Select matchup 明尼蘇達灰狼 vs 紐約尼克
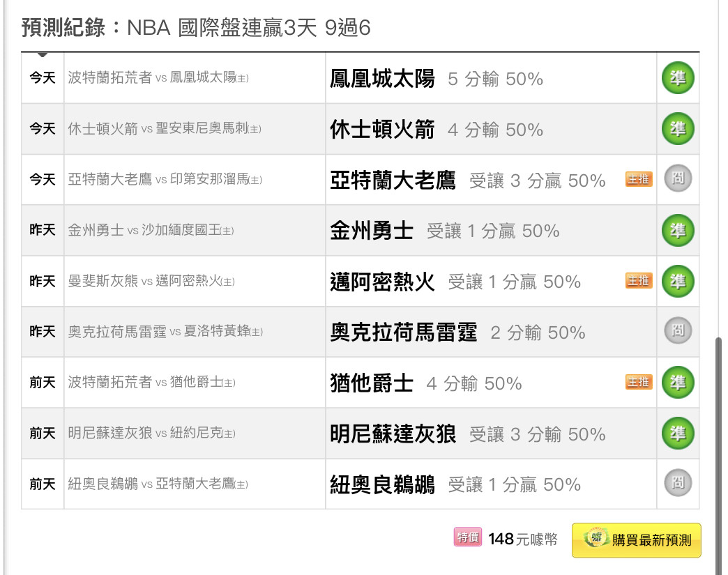The image size is (728, 575). point(152,434)
